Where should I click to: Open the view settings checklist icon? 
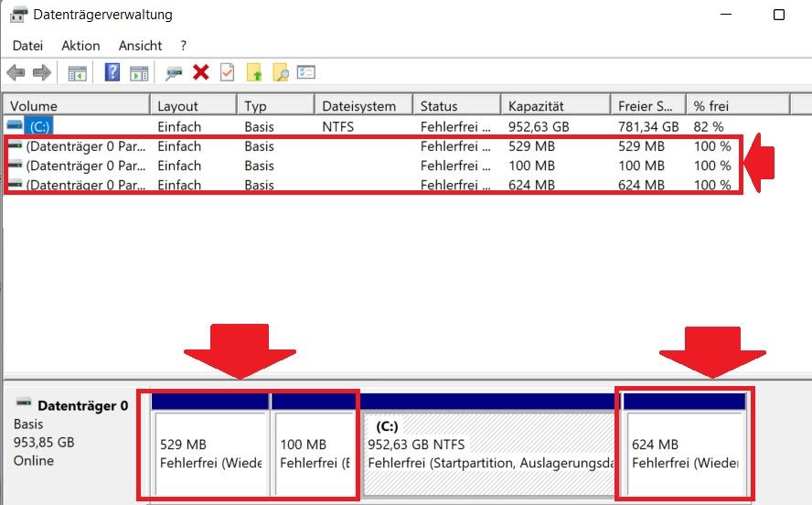(x=306, y=72)
